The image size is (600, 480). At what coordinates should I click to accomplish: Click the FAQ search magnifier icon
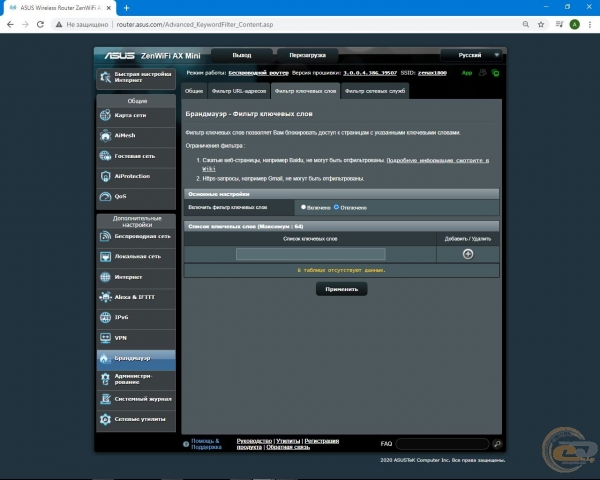point(497,444)
